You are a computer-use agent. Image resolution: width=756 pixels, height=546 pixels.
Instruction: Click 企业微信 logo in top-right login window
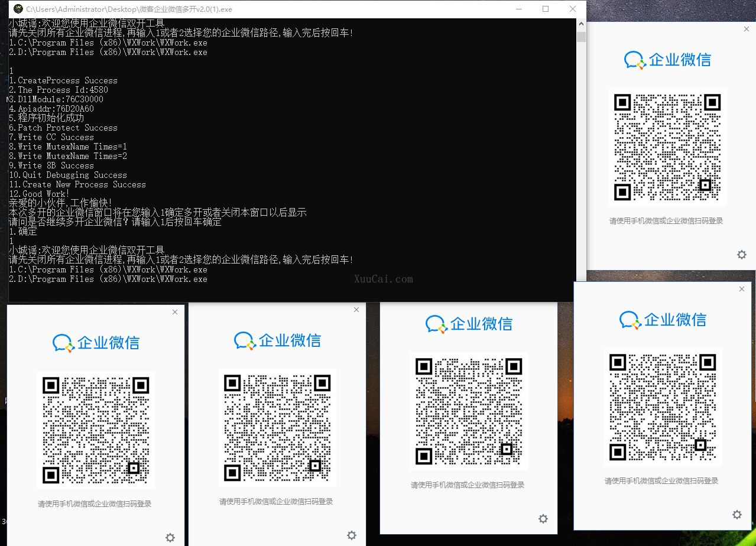tap(667, 60)
